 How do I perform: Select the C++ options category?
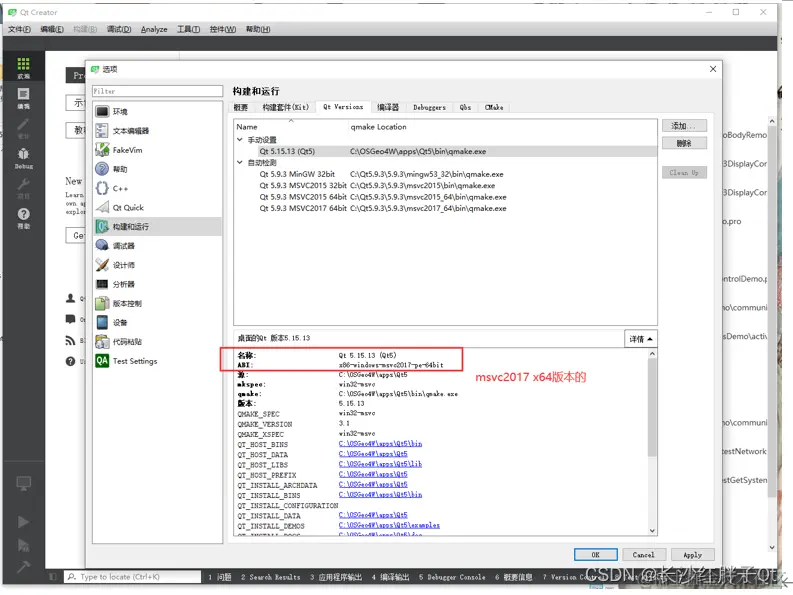158,188
